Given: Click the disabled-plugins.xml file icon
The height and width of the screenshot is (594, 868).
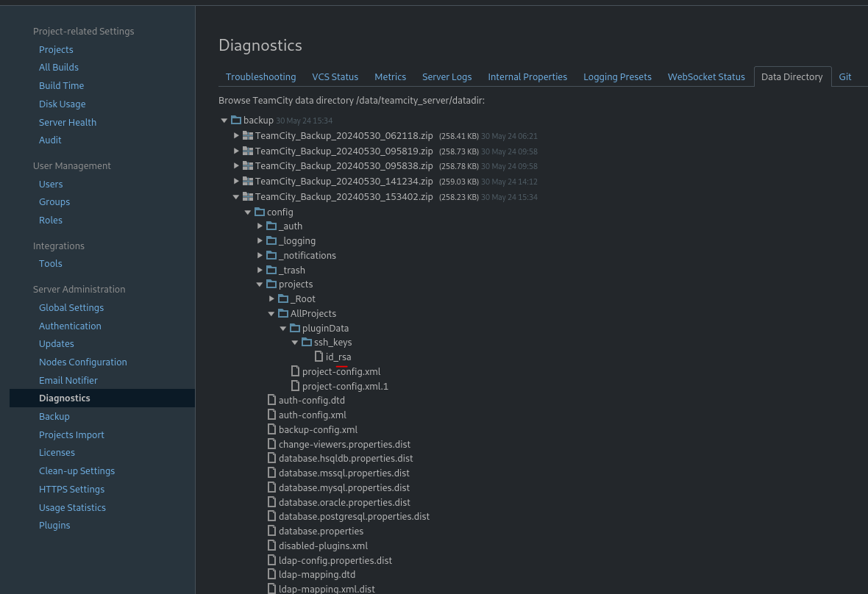Looking at the screenshot, I should point(271,545).
